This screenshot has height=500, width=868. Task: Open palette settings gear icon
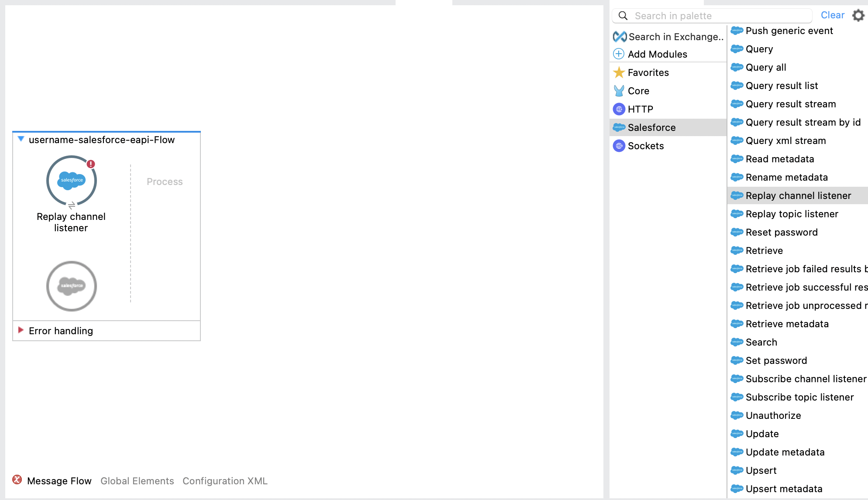[858, 16]
